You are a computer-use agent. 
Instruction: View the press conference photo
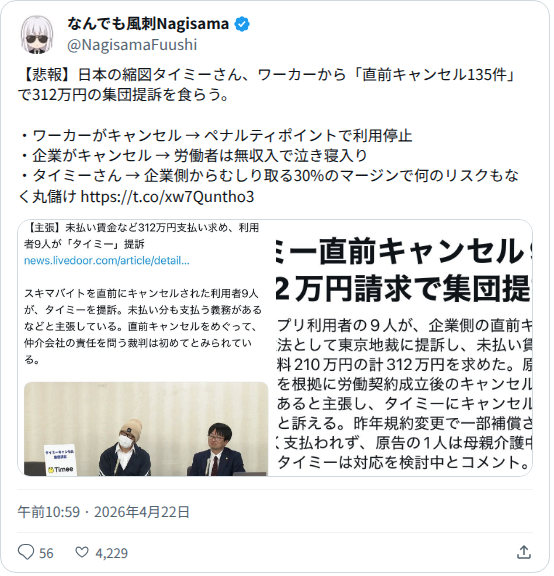[147, 431]
